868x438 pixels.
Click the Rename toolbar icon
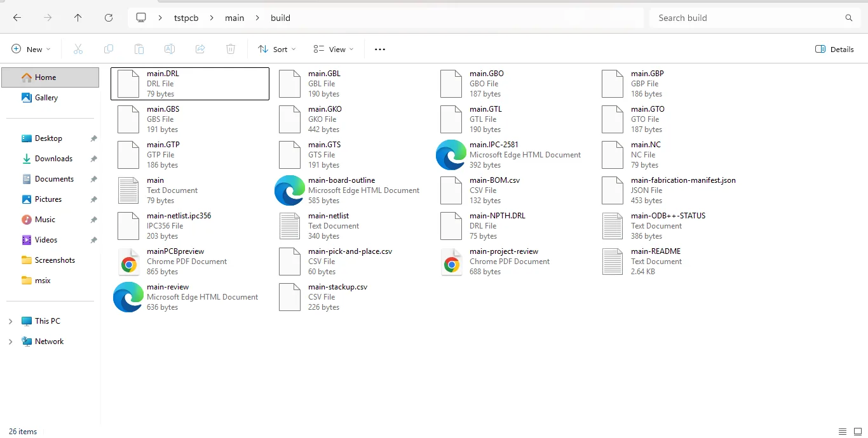coord(170,49)
